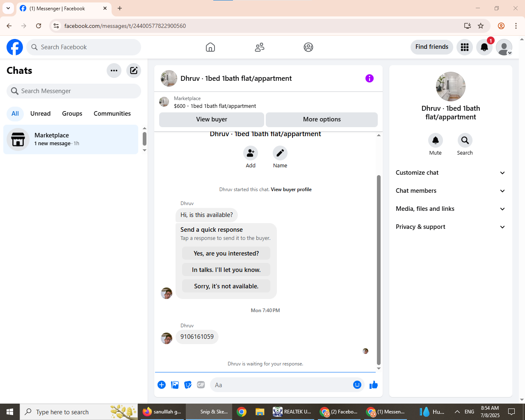
Task: Choose a GIF icon
Action: [201, 385]
